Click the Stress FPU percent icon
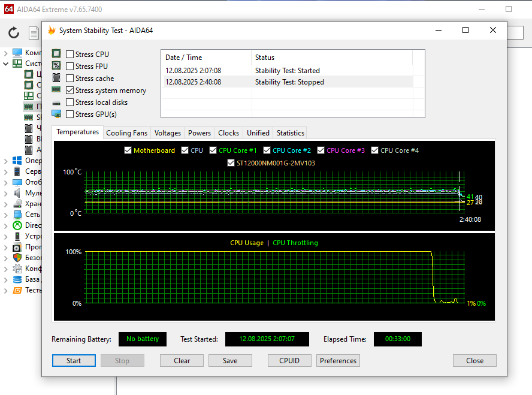 [56, 65]
